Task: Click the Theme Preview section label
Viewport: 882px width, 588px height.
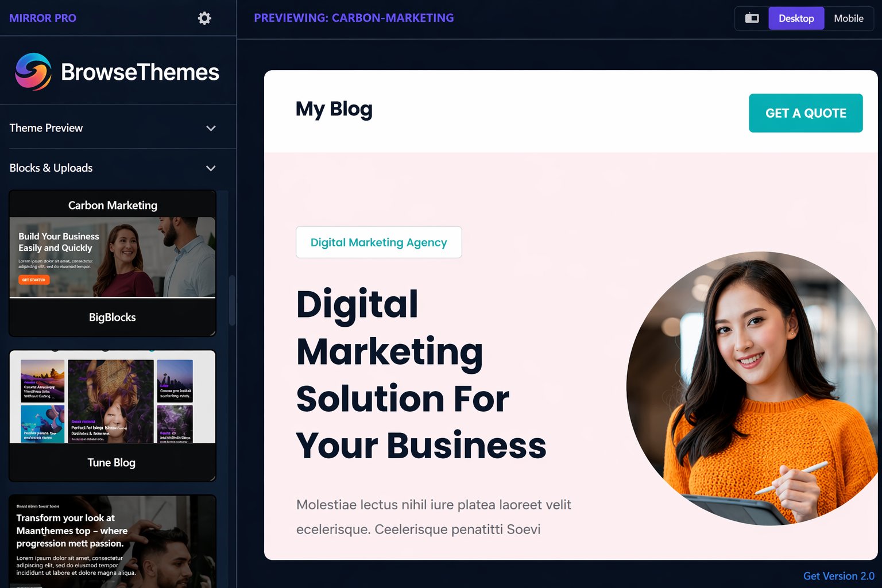Action: click(x=46, y=128)
